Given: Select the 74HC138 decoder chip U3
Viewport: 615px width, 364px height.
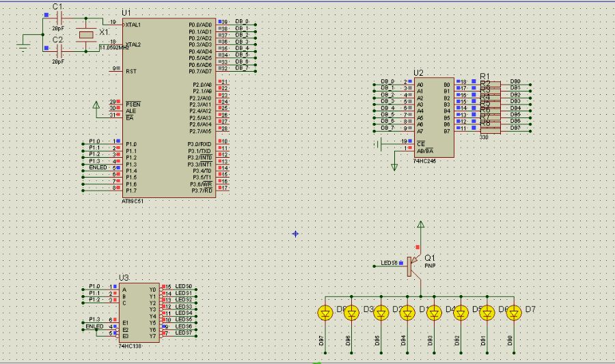Looking at the screenshot, I should [x=139, y=313].
